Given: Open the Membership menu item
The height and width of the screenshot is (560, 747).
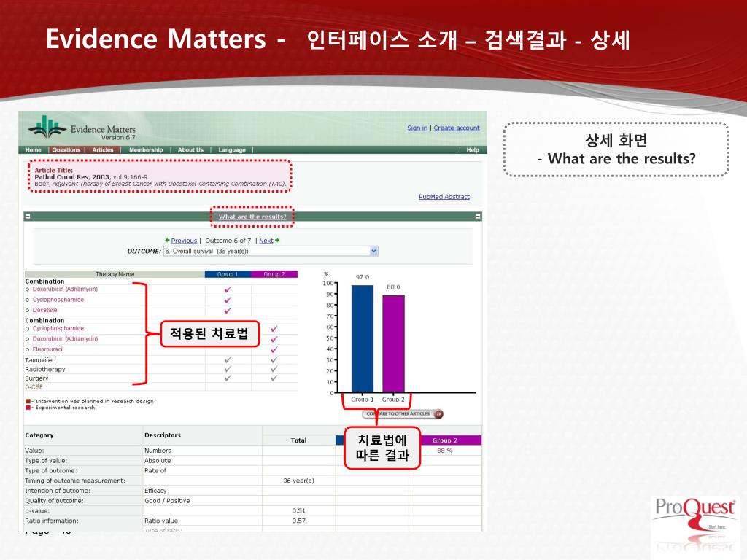Looking at the screenshot, I should pyautogui.click(x=146, y=150).
